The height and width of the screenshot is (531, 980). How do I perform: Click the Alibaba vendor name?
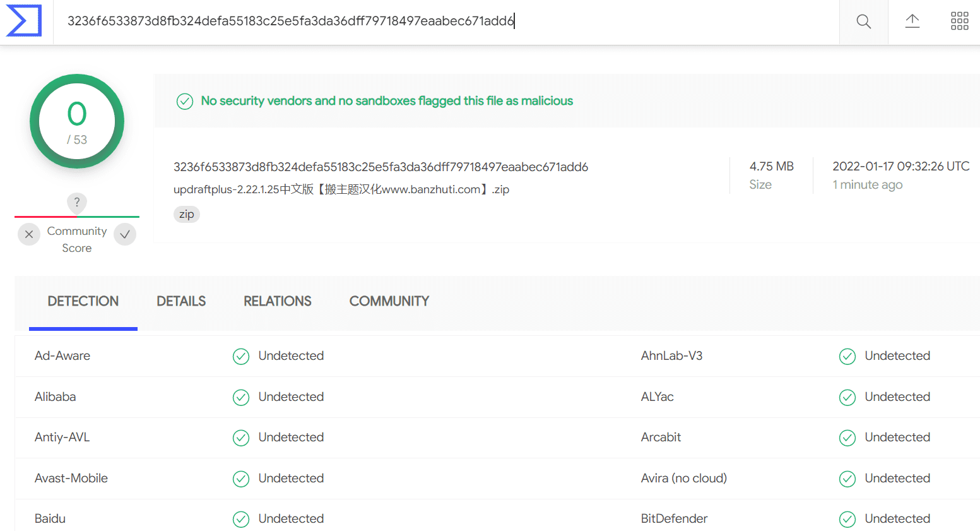coord(55,397)
